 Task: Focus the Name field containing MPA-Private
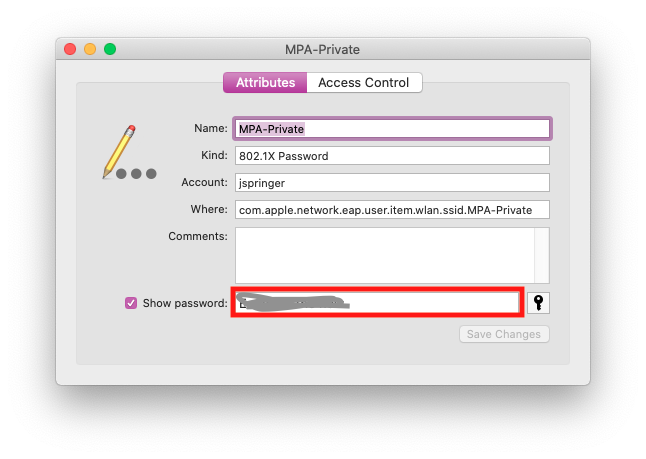392,129
